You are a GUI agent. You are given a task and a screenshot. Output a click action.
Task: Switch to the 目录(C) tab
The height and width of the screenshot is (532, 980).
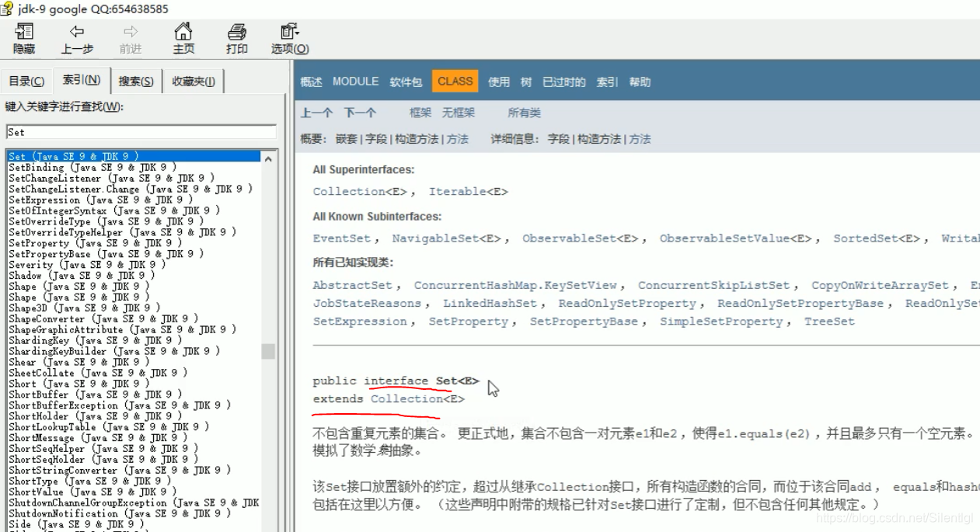click(26, 81)
